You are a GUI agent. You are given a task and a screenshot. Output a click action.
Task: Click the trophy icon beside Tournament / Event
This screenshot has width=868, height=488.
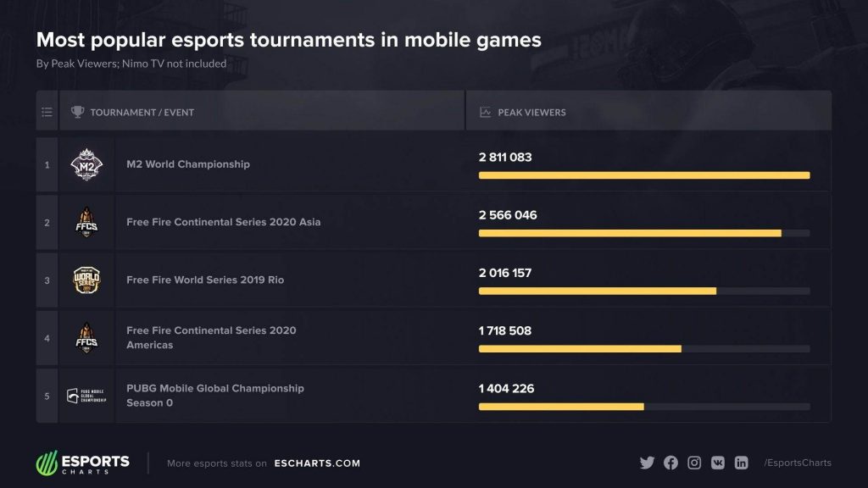pos(77,112)
